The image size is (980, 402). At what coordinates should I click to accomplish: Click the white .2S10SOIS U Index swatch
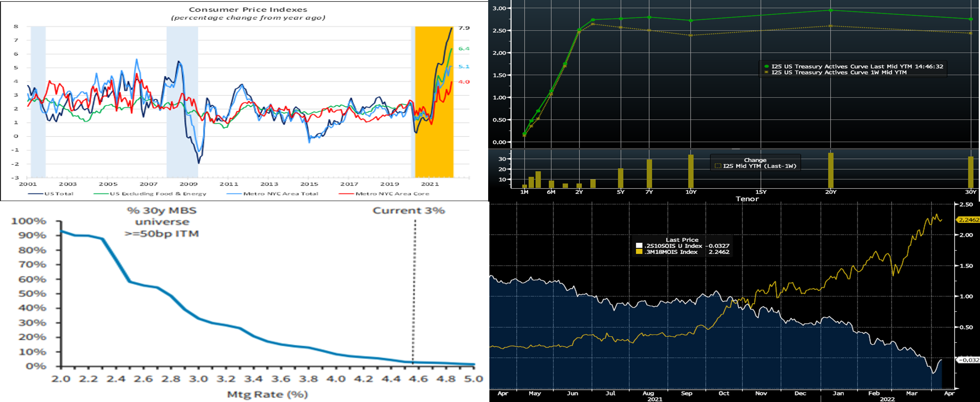[x=639, y=246]
